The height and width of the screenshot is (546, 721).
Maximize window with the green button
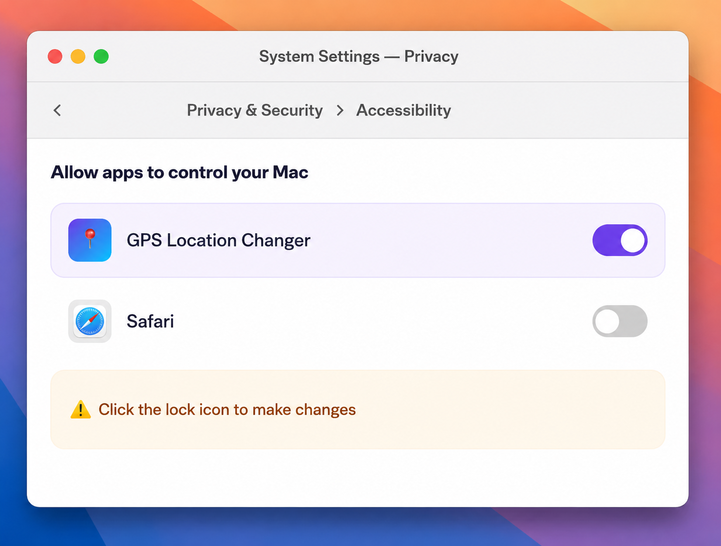(101, 57)
